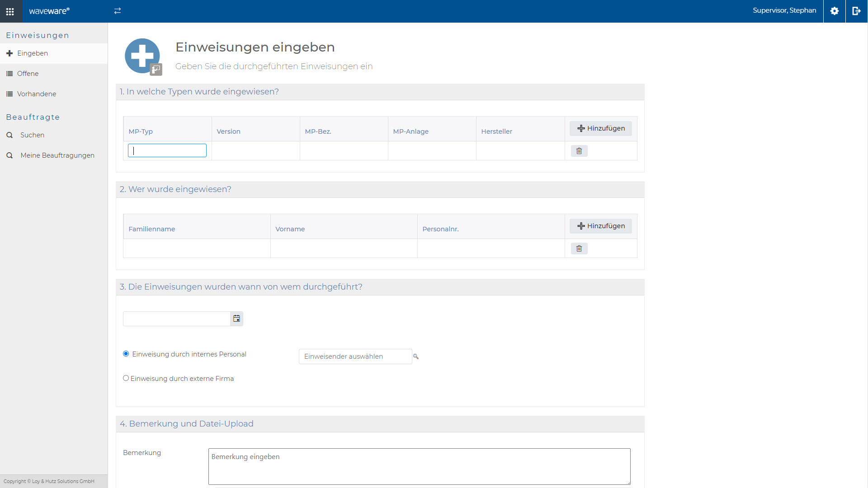The width and height of the screenshot is (868, 488).
Task: Open the settings gear icon
Action: point(835,11)
